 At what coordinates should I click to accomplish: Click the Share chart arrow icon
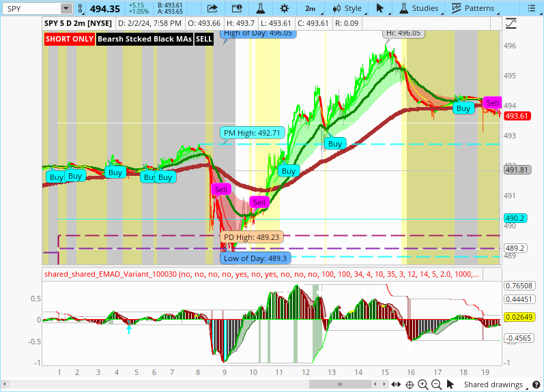click(212, 8)
